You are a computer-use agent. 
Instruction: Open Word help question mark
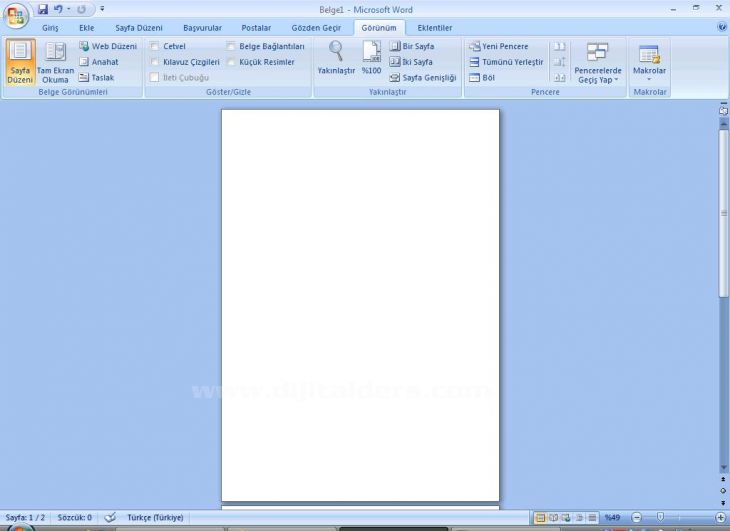(722, 27)
